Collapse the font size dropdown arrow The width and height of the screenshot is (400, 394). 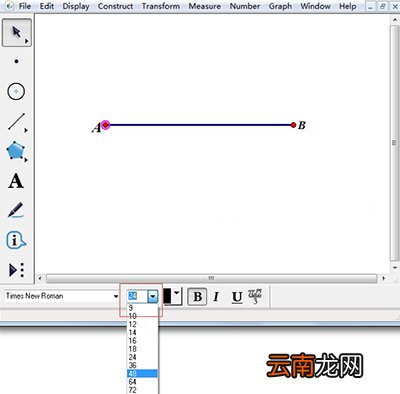pos(153,296)
